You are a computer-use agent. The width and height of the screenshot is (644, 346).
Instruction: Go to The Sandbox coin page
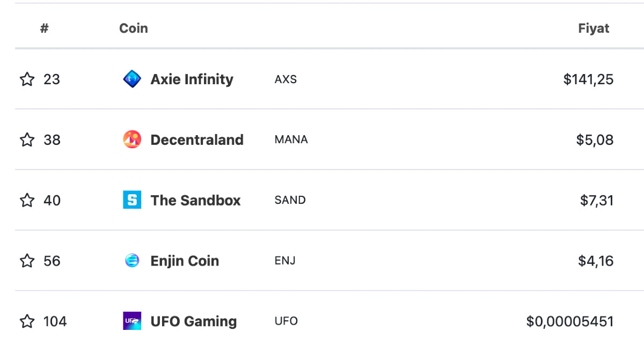coord(195,201)
